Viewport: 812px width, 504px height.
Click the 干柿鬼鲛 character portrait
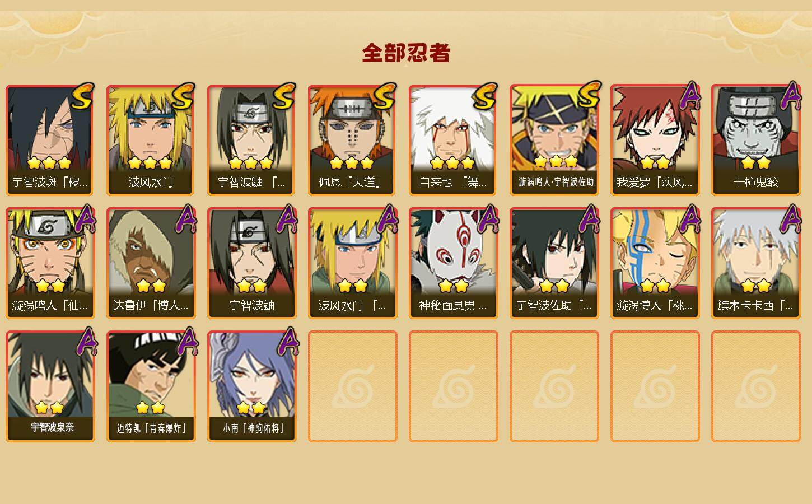point(756,130)
